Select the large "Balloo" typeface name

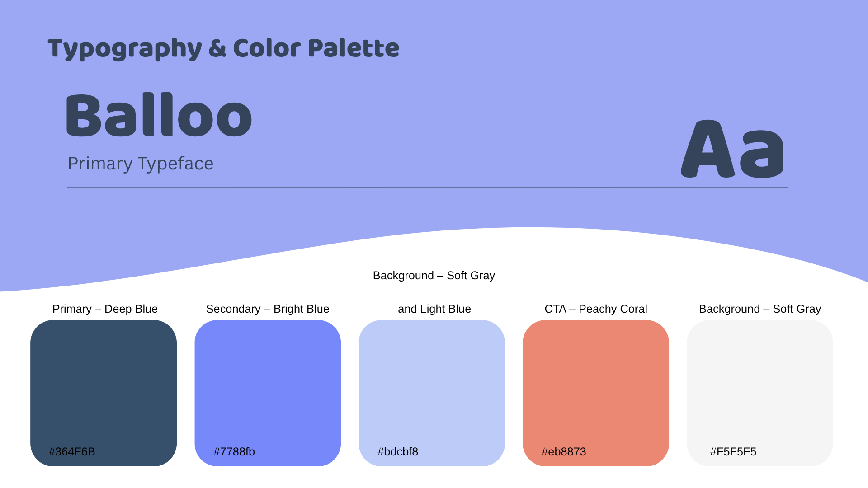159,115
